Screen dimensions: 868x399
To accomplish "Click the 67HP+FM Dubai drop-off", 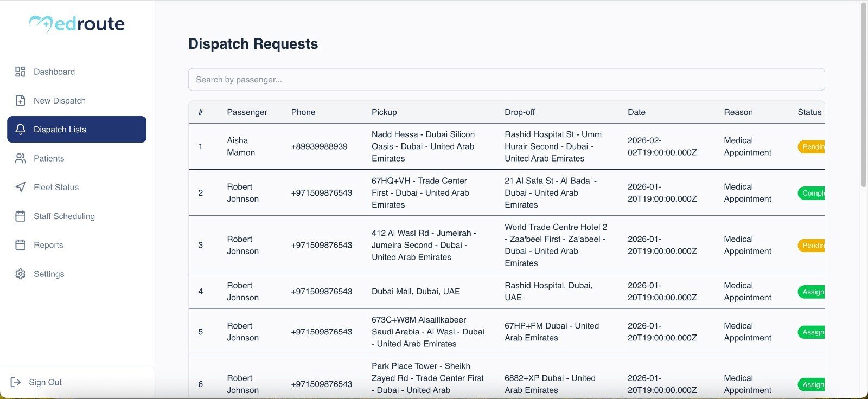I will [552, 332].
